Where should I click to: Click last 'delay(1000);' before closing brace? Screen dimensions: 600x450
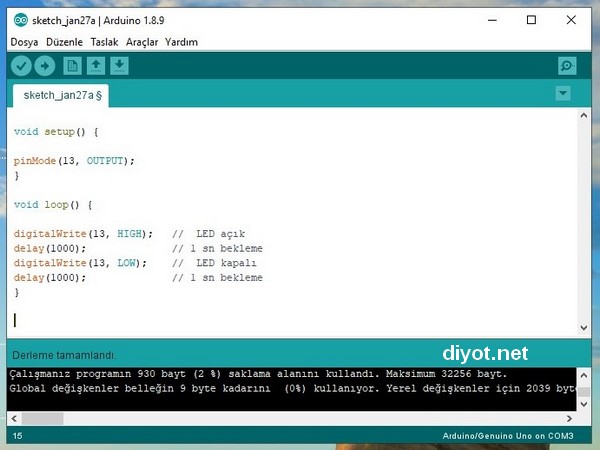click(x=50, y=278)
